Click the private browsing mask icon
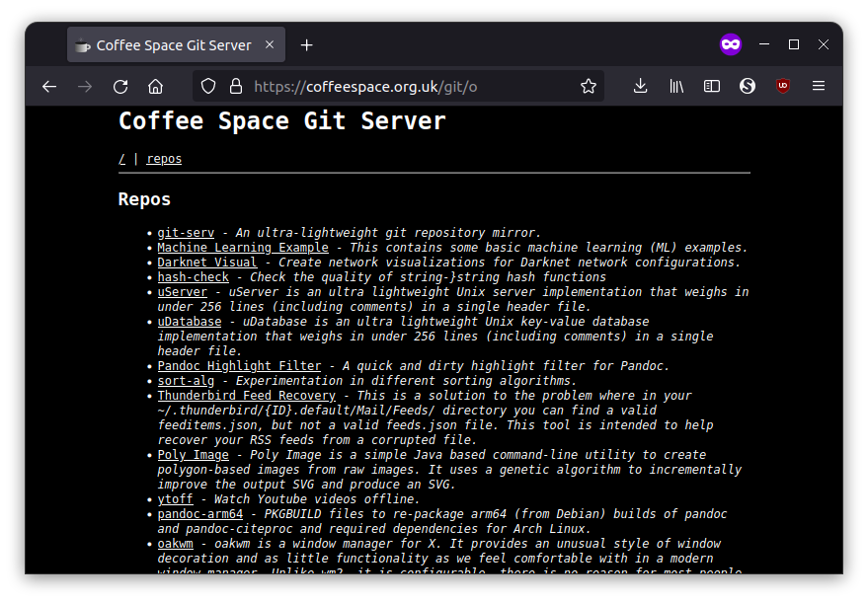The height and width of the screenshot is (602, 868). 731,44
